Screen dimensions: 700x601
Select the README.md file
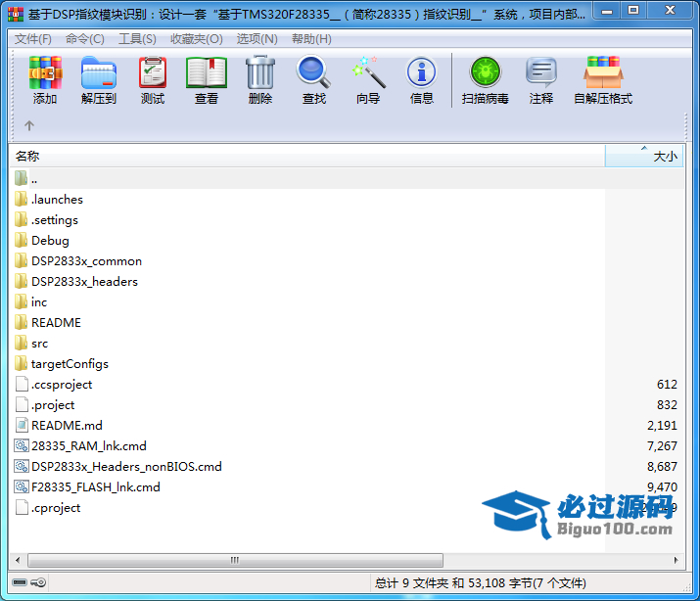pos(67,426)
